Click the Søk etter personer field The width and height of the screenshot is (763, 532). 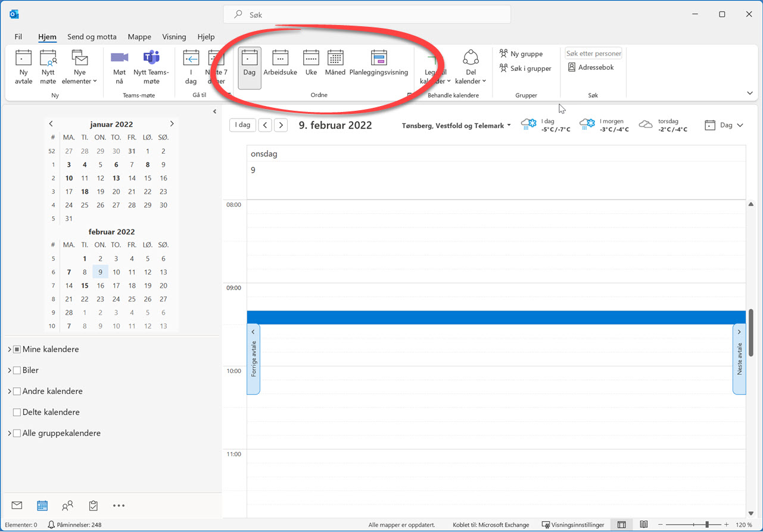593,54
